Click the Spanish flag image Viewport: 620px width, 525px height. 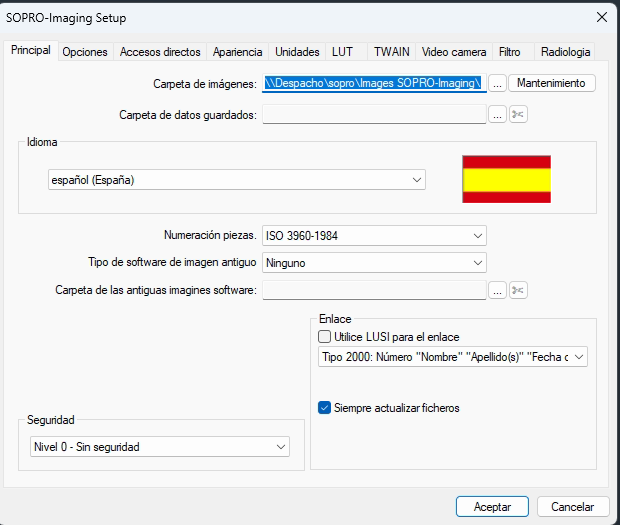pyautogui.click(x=507, y=179)
